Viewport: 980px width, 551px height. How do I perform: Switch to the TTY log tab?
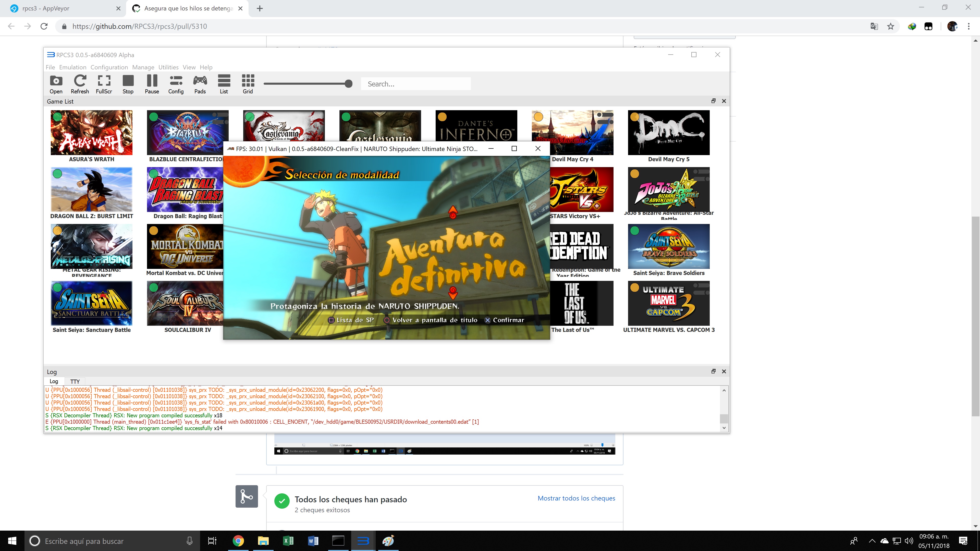75,381
